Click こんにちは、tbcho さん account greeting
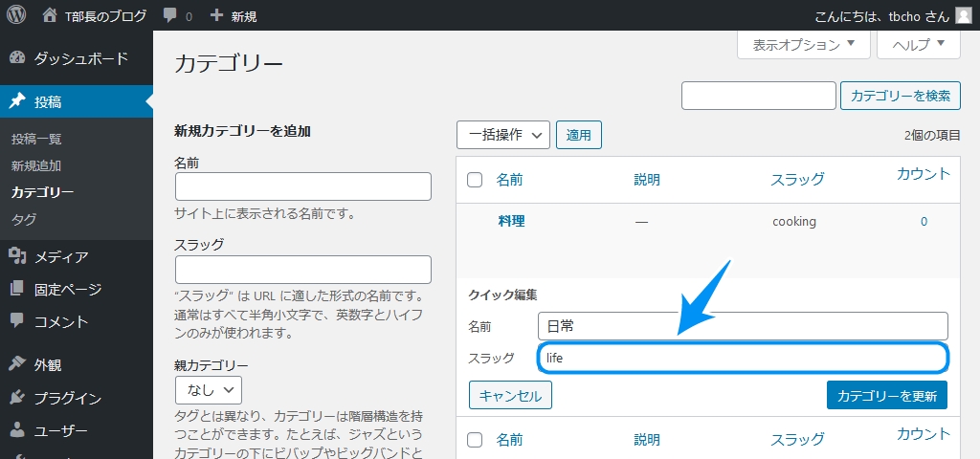 pos(883,16)
